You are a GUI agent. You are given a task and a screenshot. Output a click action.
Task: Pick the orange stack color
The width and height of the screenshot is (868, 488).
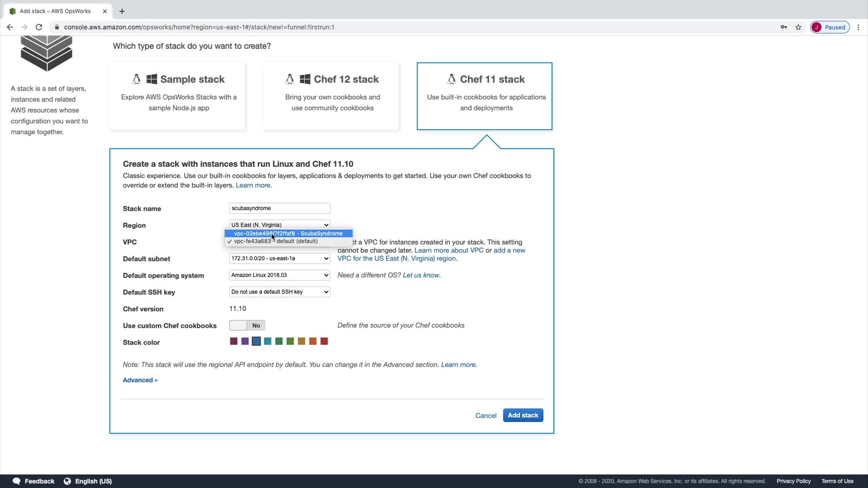[x=313, y=342]
